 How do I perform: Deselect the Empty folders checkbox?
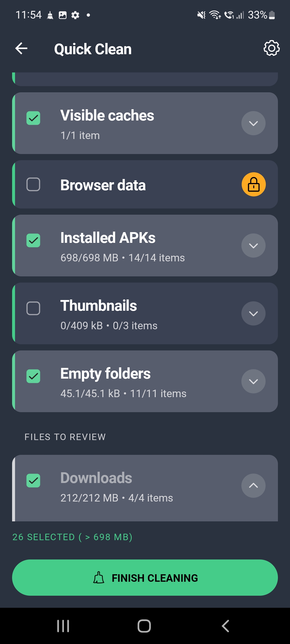coord(33,376)
